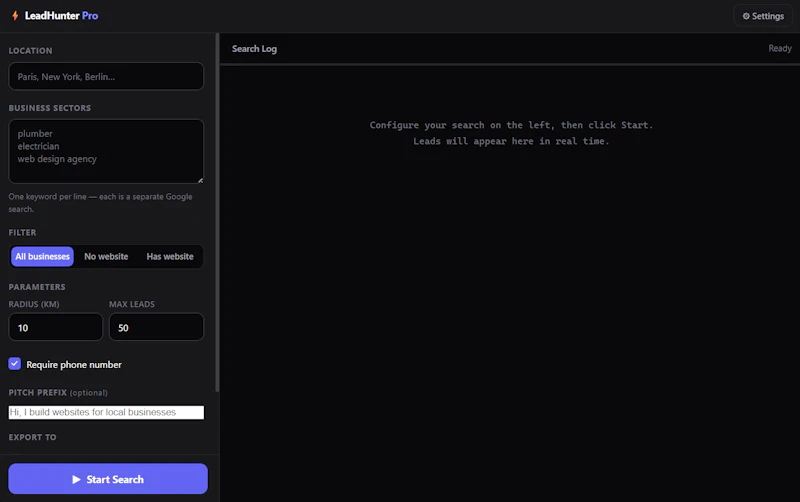Viewport: 800px width, 502px height.
Task: Click the EXPORT TO section heading
Action: 32,437
